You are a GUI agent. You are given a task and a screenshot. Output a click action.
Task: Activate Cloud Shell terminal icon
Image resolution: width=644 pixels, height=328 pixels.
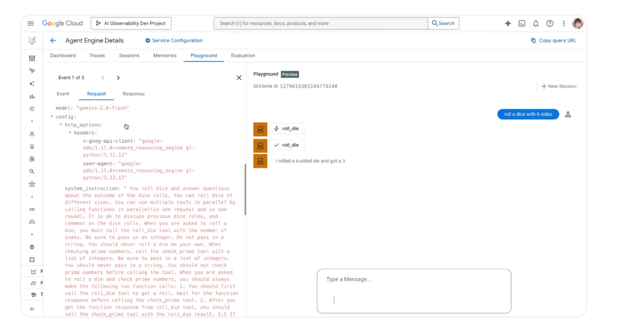[x=522, y=23]
